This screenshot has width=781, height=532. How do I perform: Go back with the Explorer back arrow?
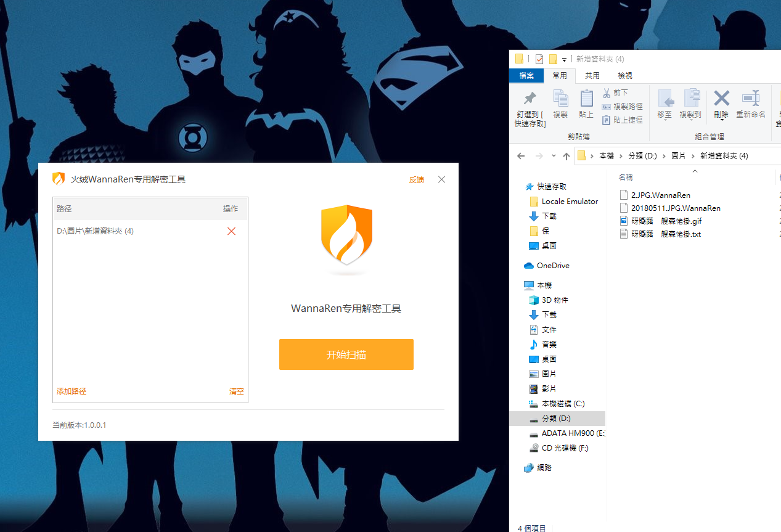click(x=521, y=156)
